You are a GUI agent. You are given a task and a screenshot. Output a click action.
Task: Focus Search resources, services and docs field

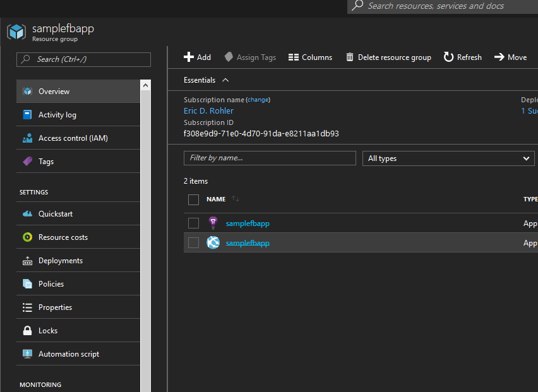[x=443, y=6]
